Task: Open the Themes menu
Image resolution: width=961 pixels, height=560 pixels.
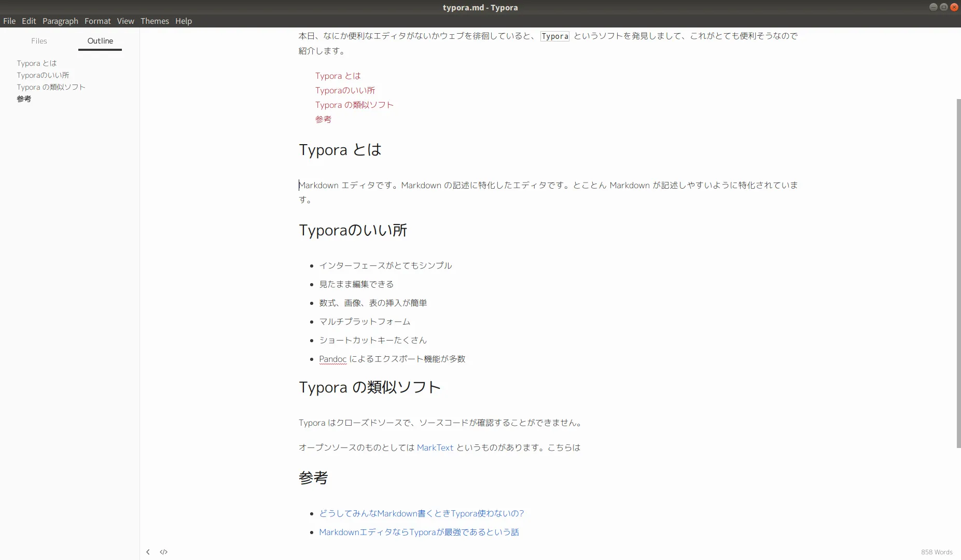Action: coord(155,21)
